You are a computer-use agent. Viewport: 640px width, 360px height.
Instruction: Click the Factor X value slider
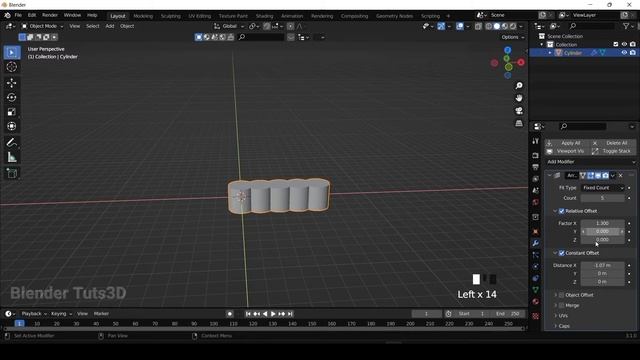coord(603,223)
